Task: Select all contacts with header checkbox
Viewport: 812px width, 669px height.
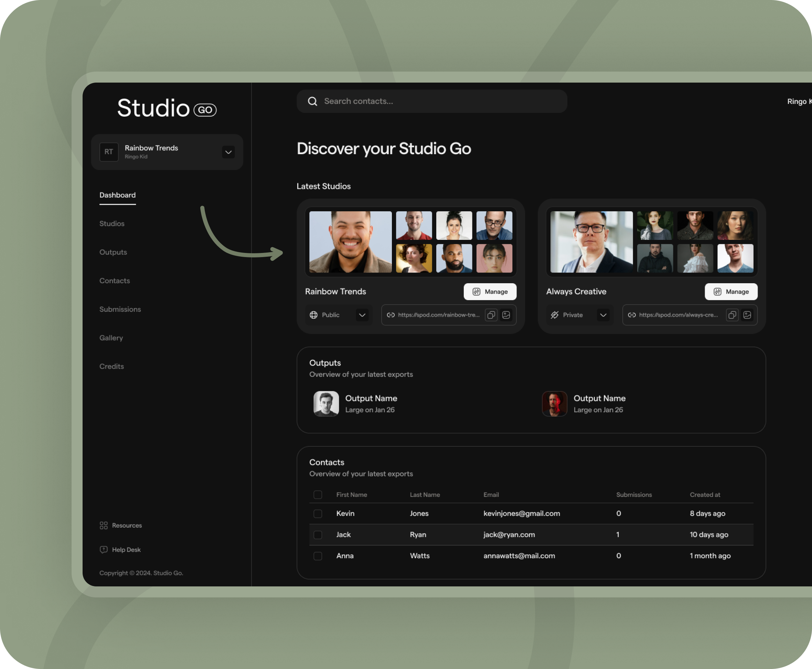Action: 318,495
